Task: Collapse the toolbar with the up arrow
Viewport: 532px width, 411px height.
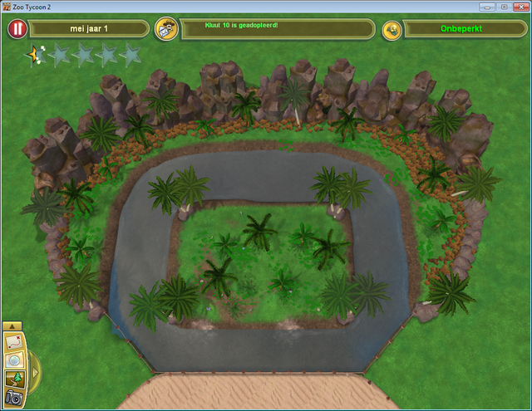Action: point(12,326)
